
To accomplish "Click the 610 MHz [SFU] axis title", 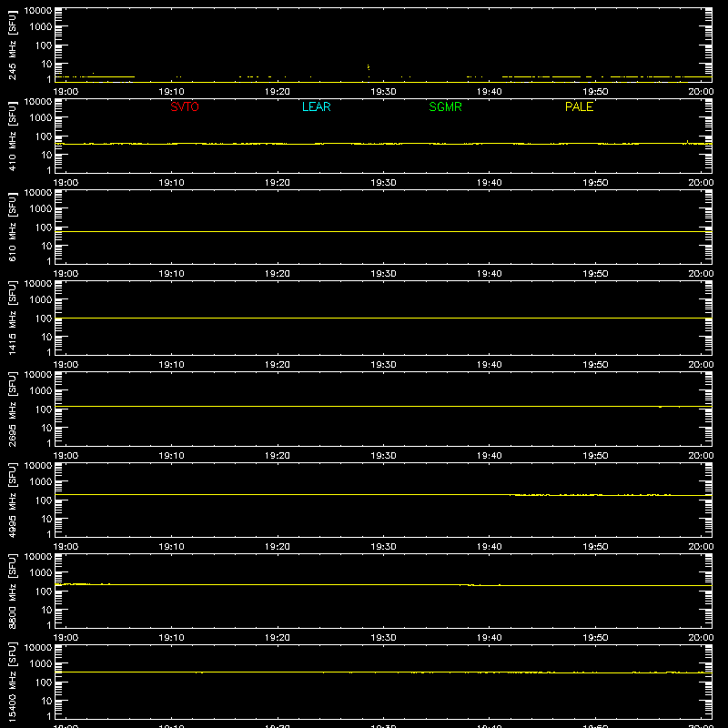I will [12, 227].
